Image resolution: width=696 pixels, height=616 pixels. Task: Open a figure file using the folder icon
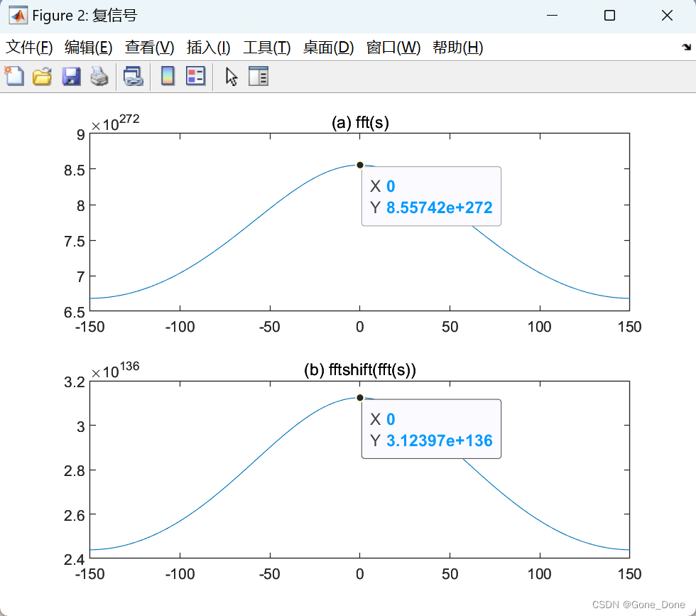[x=42, y=76]
